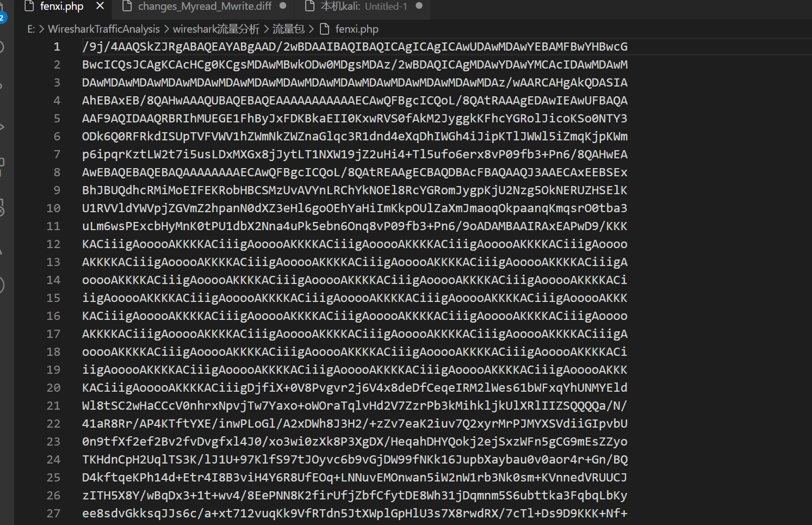This screenshot has height=525, width=812.
Task: Click file icon in breadcrumb before fenxi.php
Action: click(x=325, y=29)
